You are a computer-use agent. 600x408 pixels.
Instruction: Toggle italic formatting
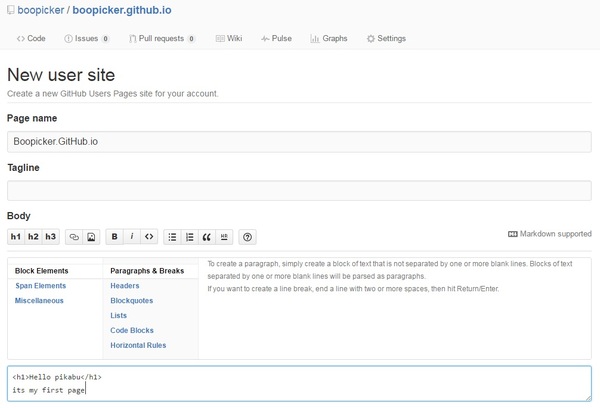point(132,237)
